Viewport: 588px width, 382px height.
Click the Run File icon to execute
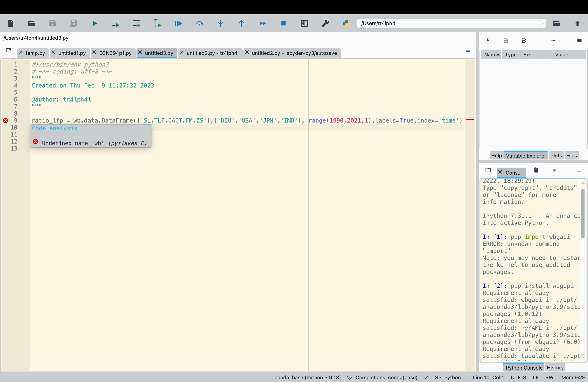[x=95, y=23]
